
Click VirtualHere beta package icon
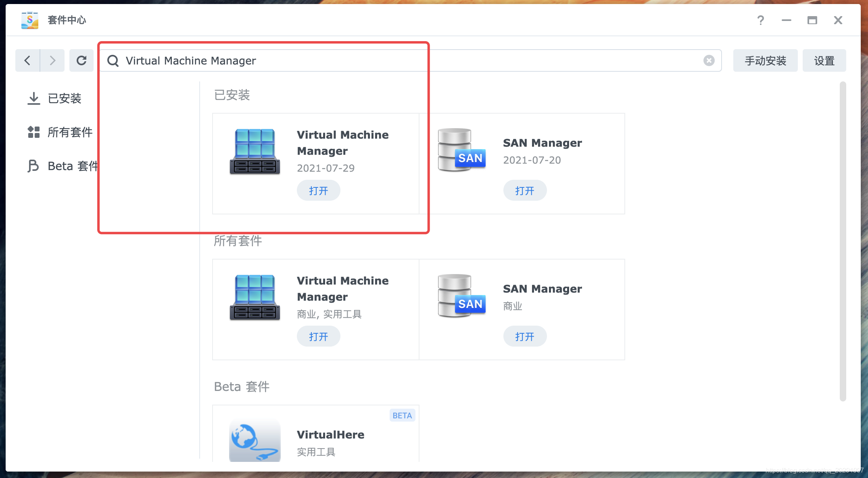pyautogui.click(x=255, y=440)
